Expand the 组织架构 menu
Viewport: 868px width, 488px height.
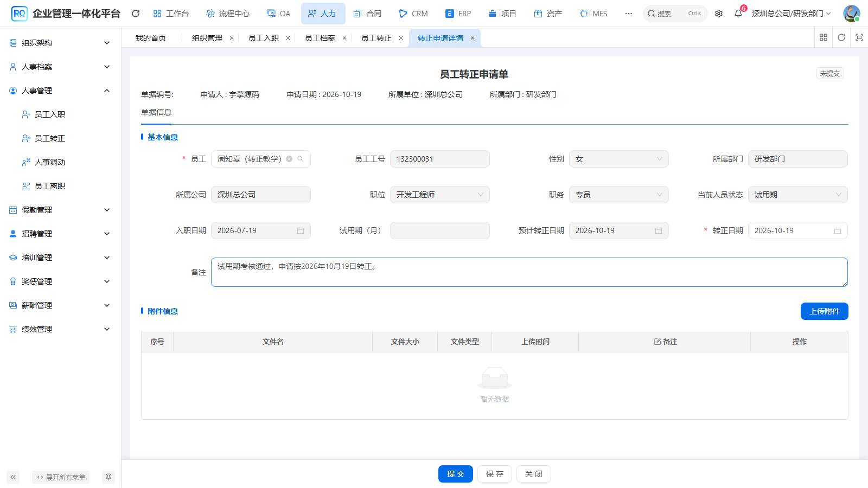pyautogui.click(x=60, y=43)
